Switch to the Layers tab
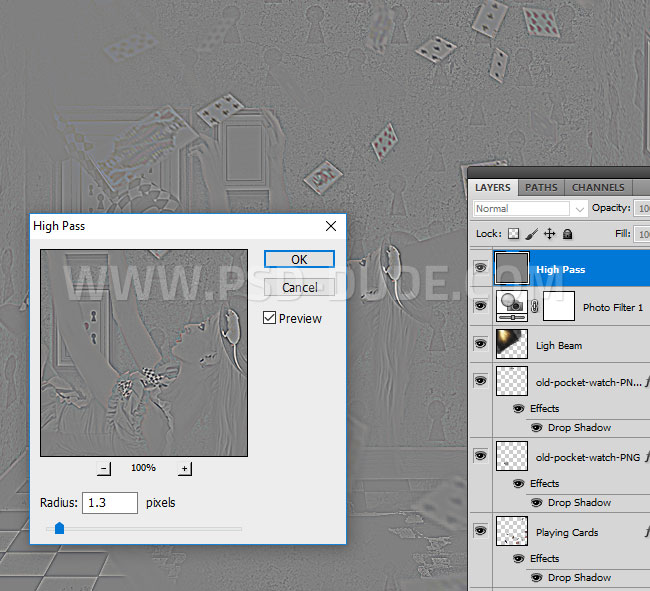This screenshot has width=650, height=591. (x=492, y=187)
